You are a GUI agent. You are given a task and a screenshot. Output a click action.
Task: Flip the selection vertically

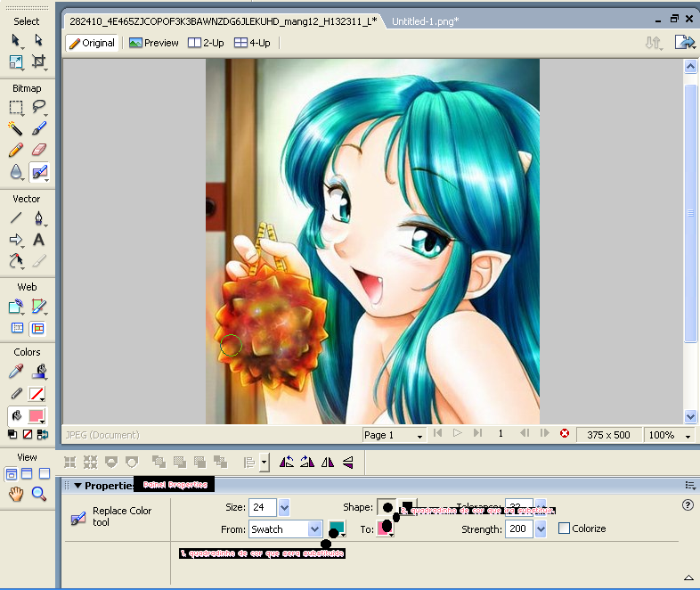coord(347,462)
